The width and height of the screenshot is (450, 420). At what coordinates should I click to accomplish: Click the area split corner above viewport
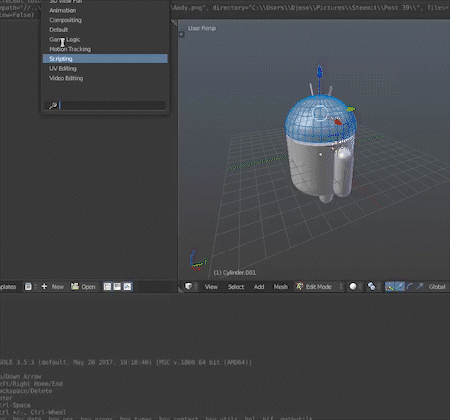[174, 22]
